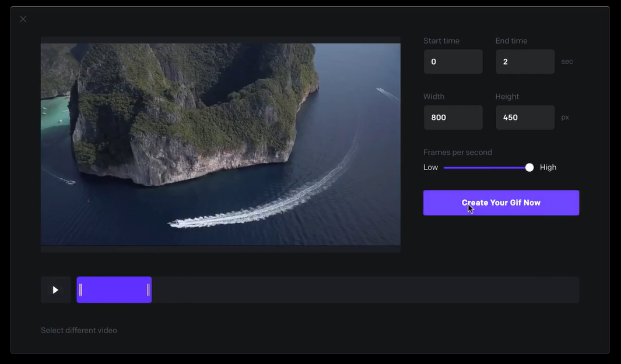Click into the Width field showing 800
621x364 pixels.
(453, 118)
